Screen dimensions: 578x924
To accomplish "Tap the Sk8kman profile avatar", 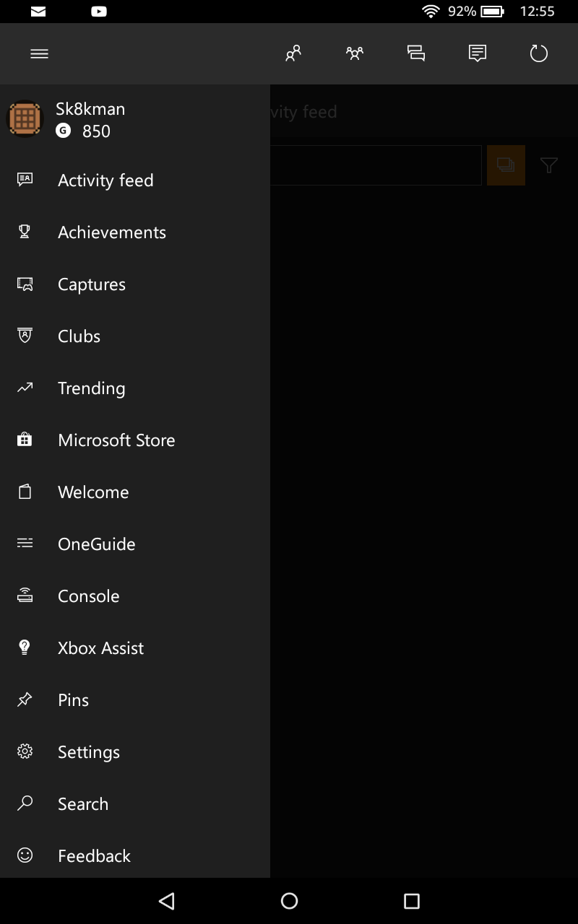I will [25, 118].
